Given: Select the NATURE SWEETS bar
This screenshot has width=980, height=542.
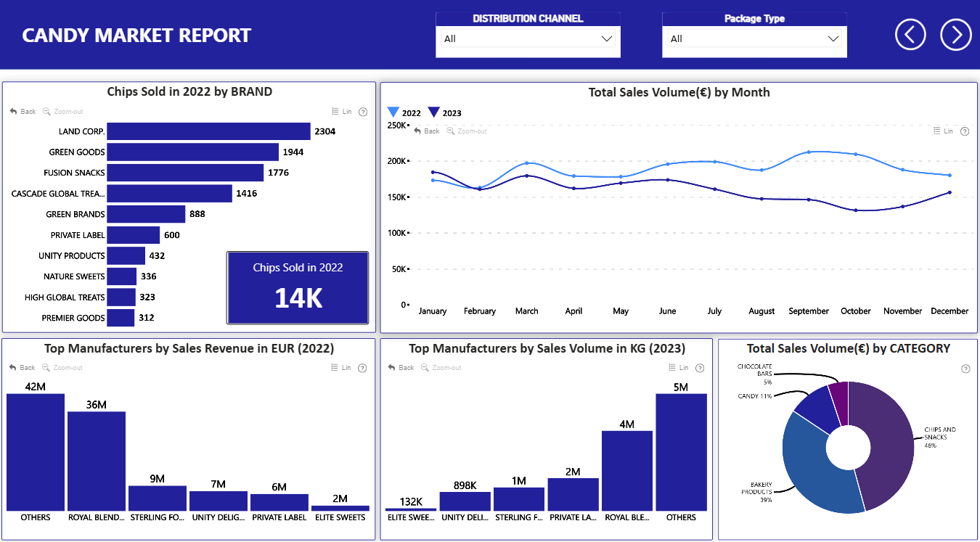Looking at the screenshot, I should point(121,276).
